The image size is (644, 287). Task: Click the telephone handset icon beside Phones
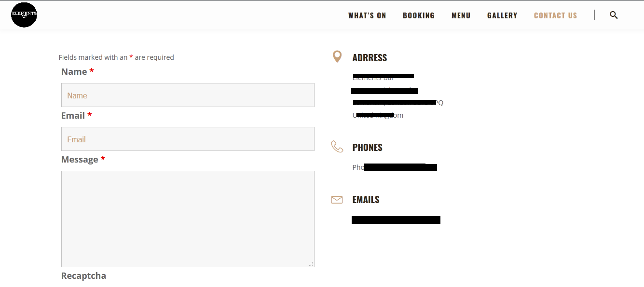(337, 147)
